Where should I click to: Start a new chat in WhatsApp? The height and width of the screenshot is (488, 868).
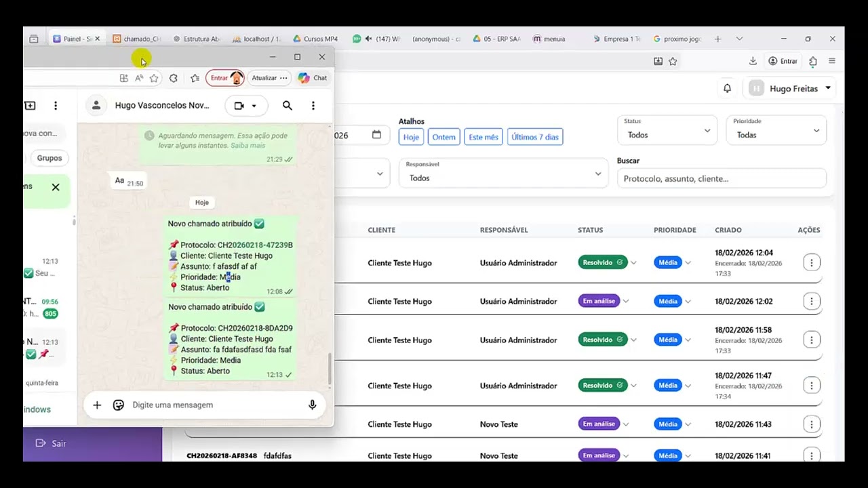30,106
